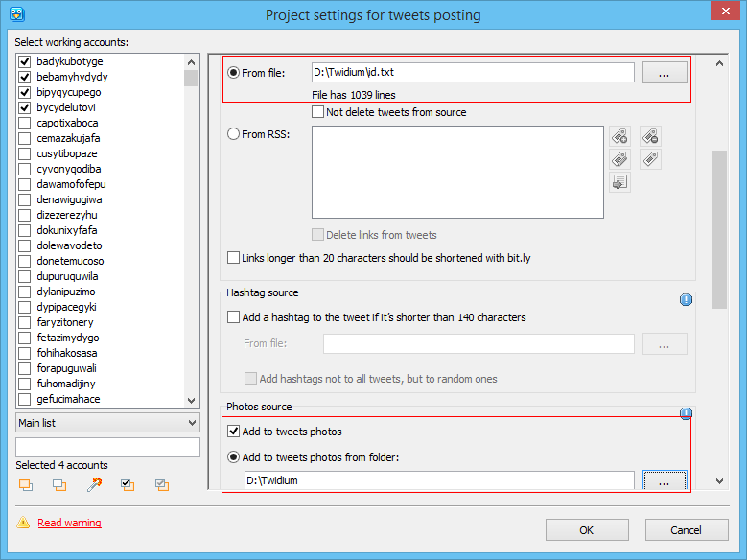Browse for photos folder with '...' button

click(x=665, y=480)
